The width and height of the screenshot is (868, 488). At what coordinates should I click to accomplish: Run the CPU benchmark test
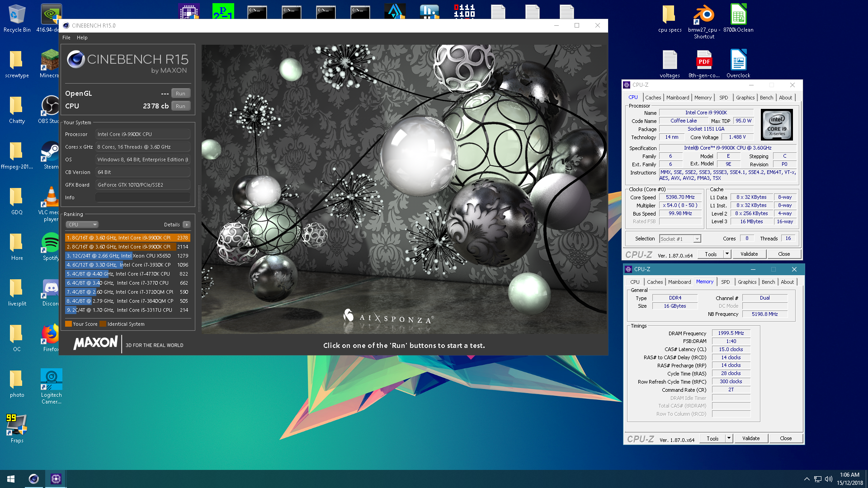pyautogui.click(x=180, y=106)
